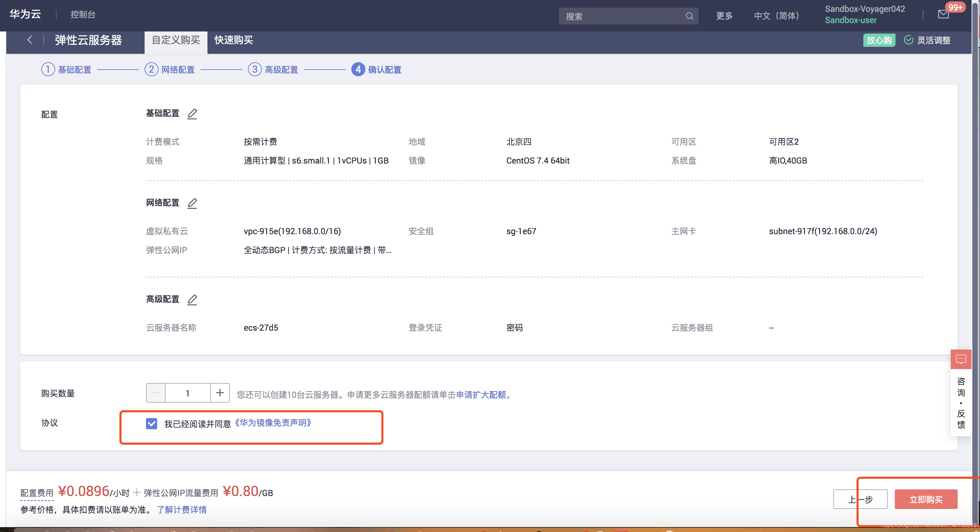This screenshot has height=532, width=980.
Task: Click the ¥0.80 traffic price
Action: click(x=240, y=491)
